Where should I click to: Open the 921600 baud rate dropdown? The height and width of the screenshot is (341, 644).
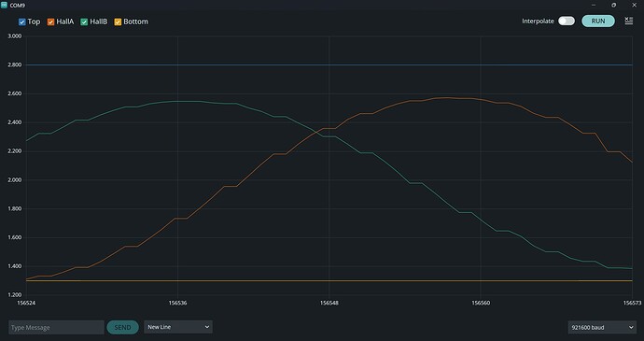click(x=602, y=327)
